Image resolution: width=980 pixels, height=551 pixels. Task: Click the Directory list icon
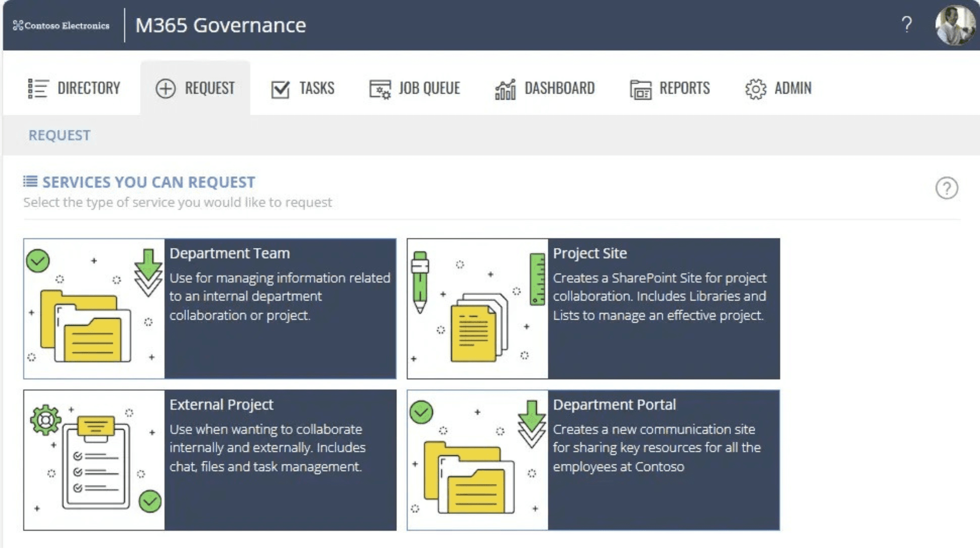38,88
